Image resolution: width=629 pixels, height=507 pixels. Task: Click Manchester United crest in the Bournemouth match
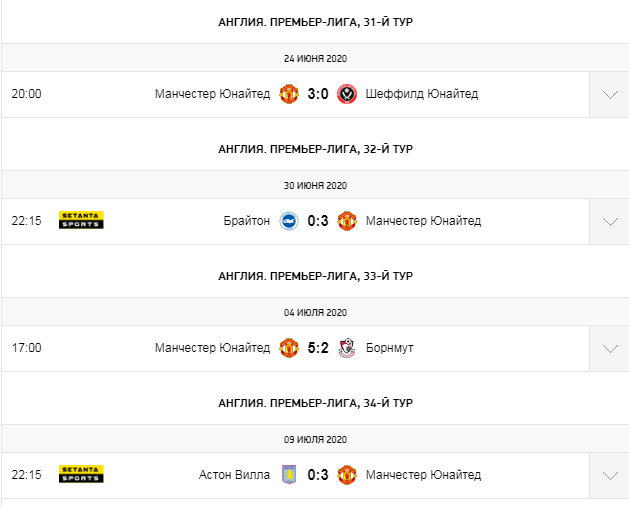[x=289, y=348]
